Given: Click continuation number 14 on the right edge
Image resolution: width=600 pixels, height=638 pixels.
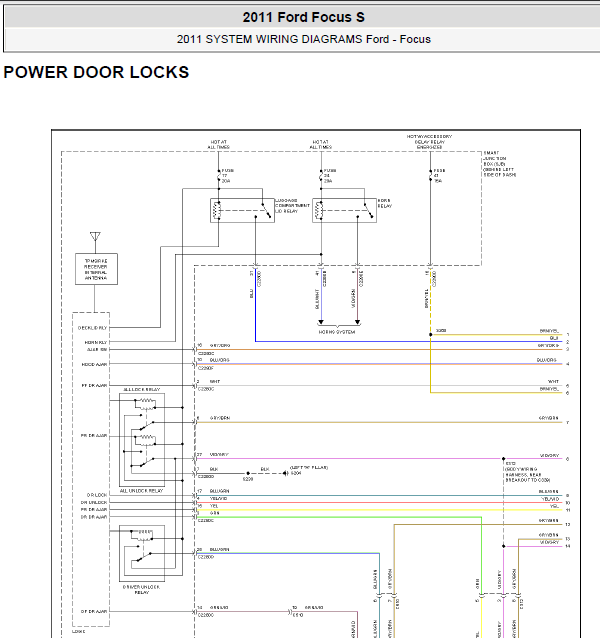Looking at the screenshot, I should [x=567, y=546].
